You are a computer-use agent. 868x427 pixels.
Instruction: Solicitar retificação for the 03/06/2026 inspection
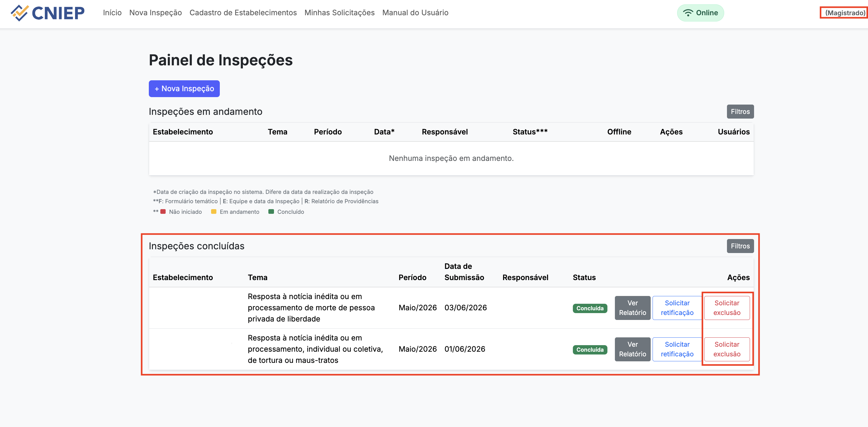tap(677, 308)
